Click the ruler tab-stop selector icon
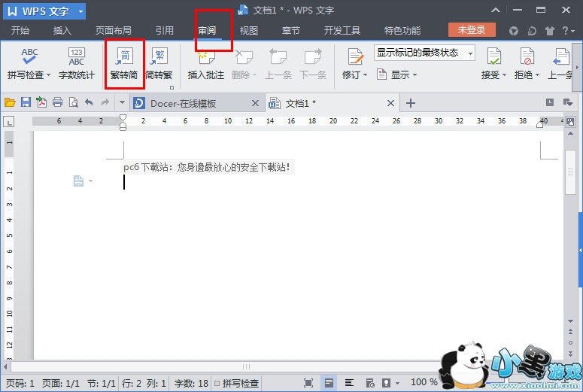Viewport: 583px width, 392px height. tap(8, 121)
